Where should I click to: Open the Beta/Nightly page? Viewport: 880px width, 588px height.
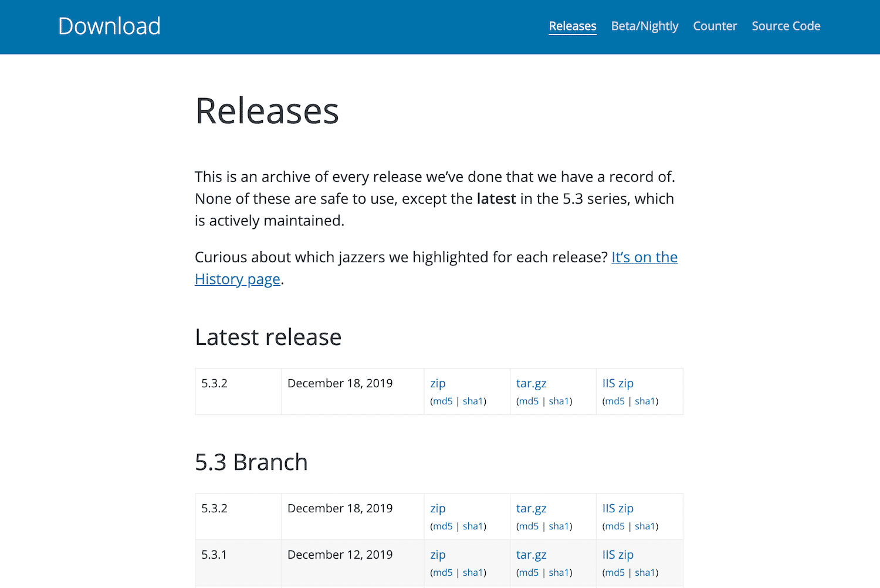(644, 26)
